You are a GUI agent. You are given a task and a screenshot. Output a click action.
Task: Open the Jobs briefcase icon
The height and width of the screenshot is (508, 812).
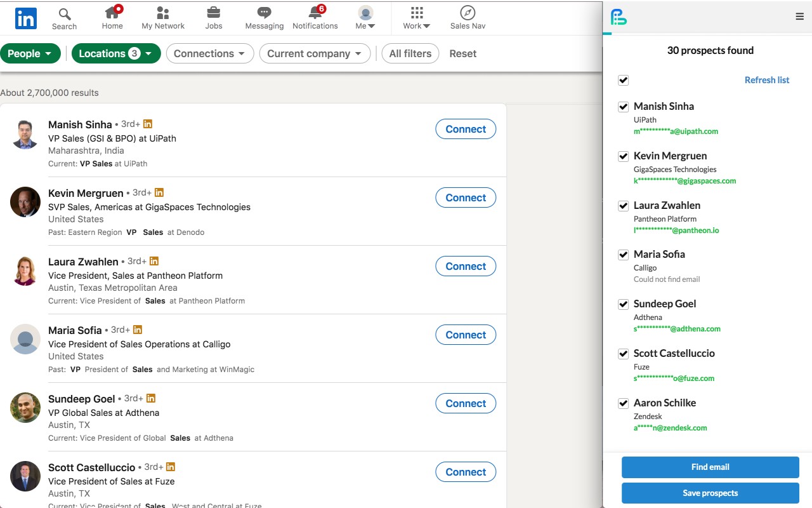click(213, 13)
